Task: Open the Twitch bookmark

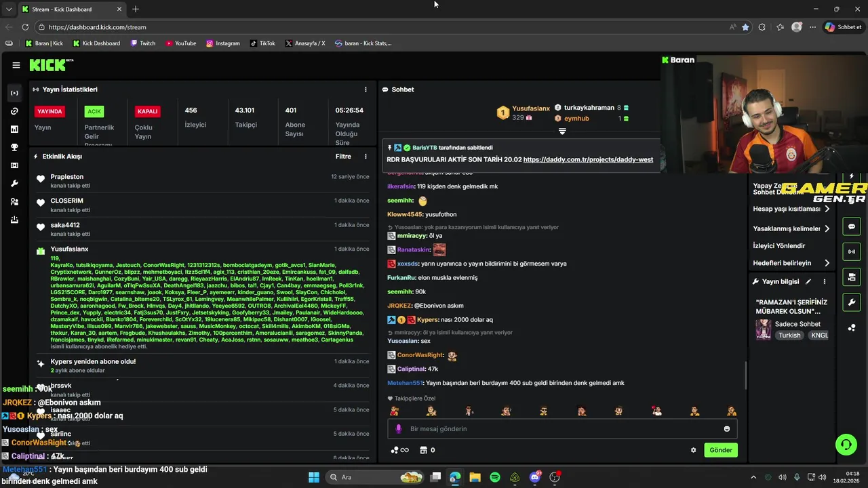Action: pos(143,43)
